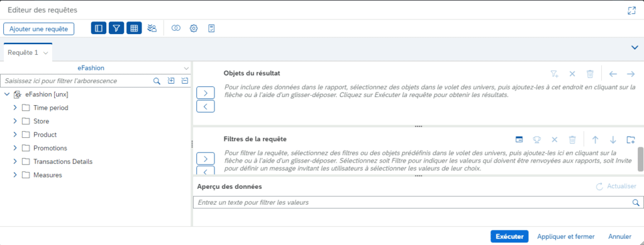Image resolution: width=644 pixels, height=245 pixels.
Task: Click the folder icon beside Time period
Action: tap(26, 108)
